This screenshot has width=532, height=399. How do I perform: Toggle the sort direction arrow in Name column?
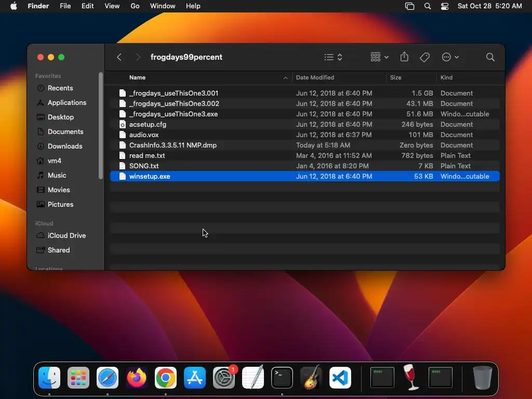point(285,78)
